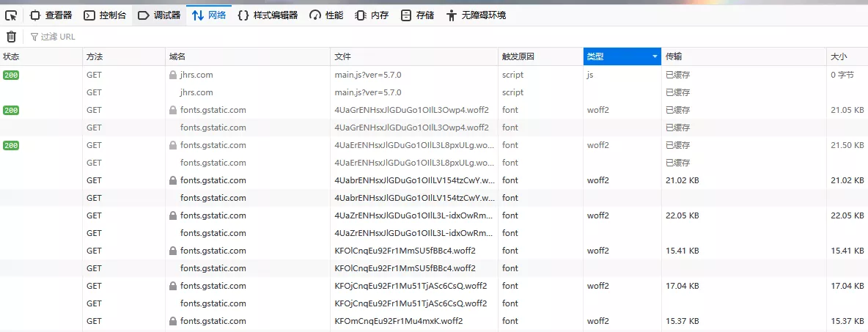Image resolution: width=868 pixels, height=332 pixels.
Task: Click lock icon for 21.50 KB font row
Action: tap(173, 145)
